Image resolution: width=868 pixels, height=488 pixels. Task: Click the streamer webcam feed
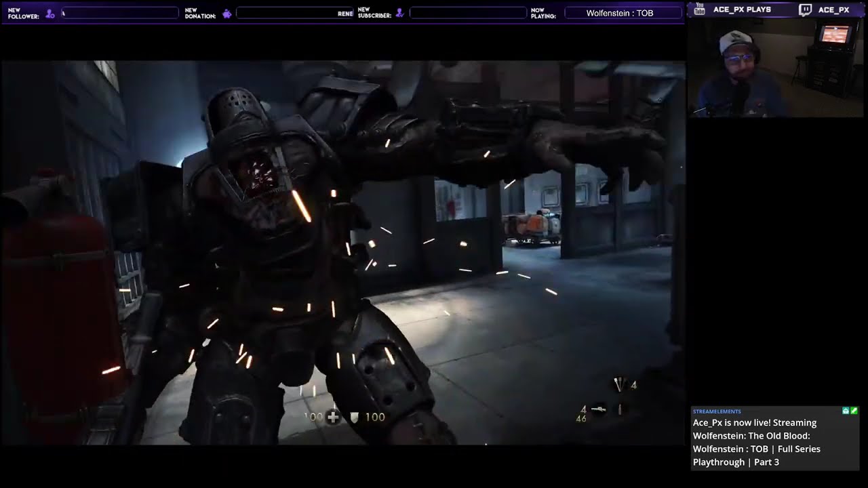coord(778,68)
